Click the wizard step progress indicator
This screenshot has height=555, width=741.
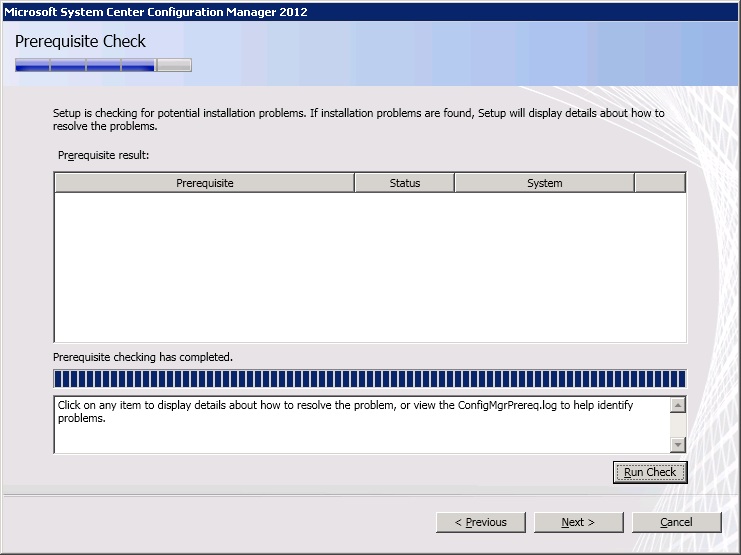click(x=103, y=65)
